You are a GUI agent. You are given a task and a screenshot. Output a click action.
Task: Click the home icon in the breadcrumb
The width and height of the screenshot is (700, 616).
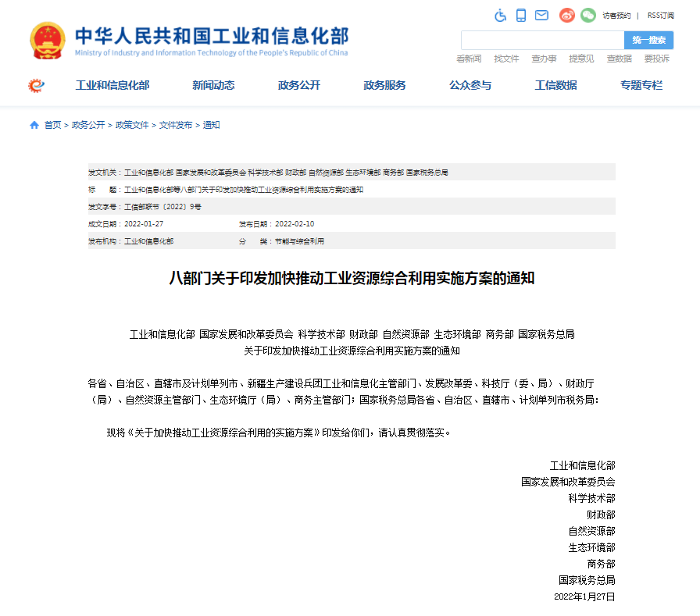(33, 124)
